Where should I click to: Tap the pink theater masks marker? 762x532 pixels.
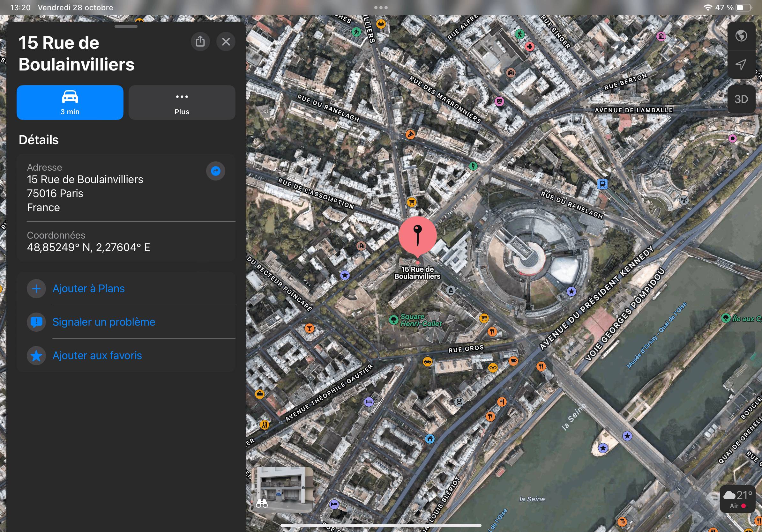[499, 101]
